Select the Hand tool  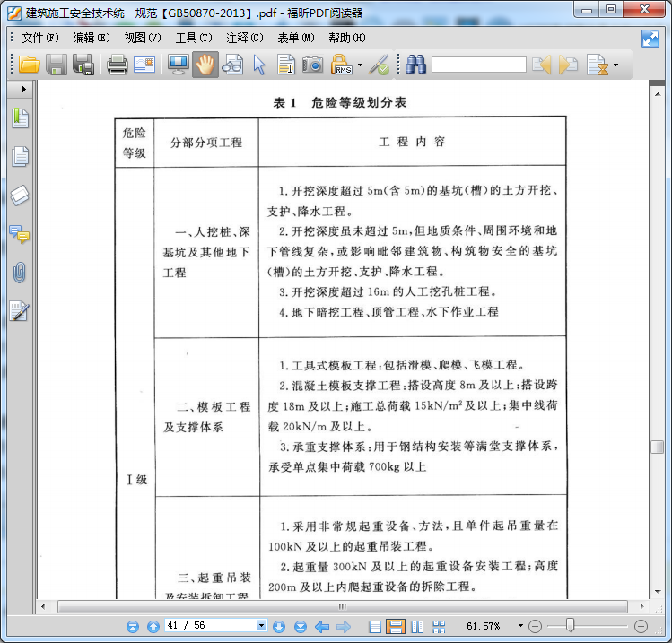[205, 65]
